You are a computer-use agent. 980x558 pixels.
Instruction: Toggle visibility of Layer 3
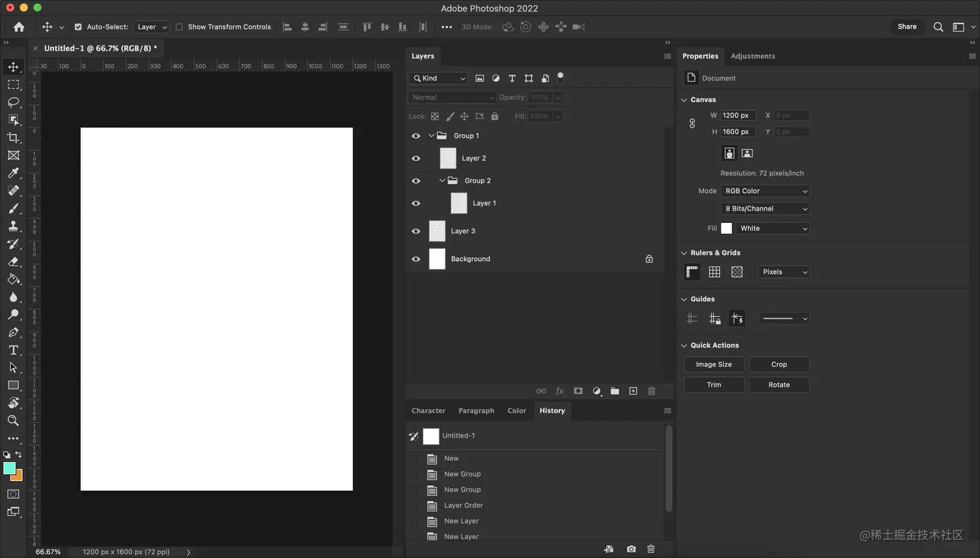[x=415, y=231]
